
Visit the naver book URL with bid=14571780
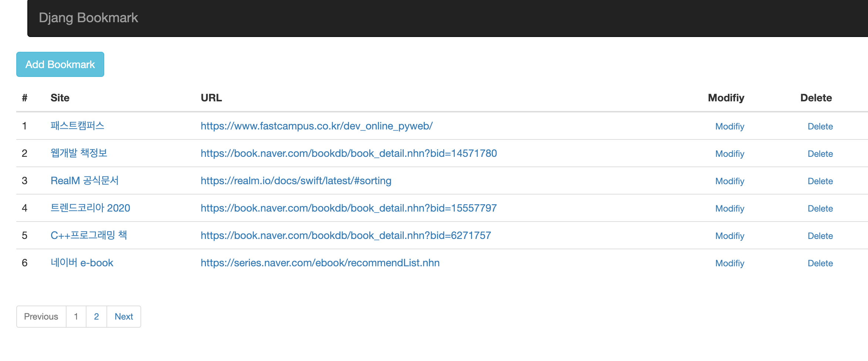[349, 153]
